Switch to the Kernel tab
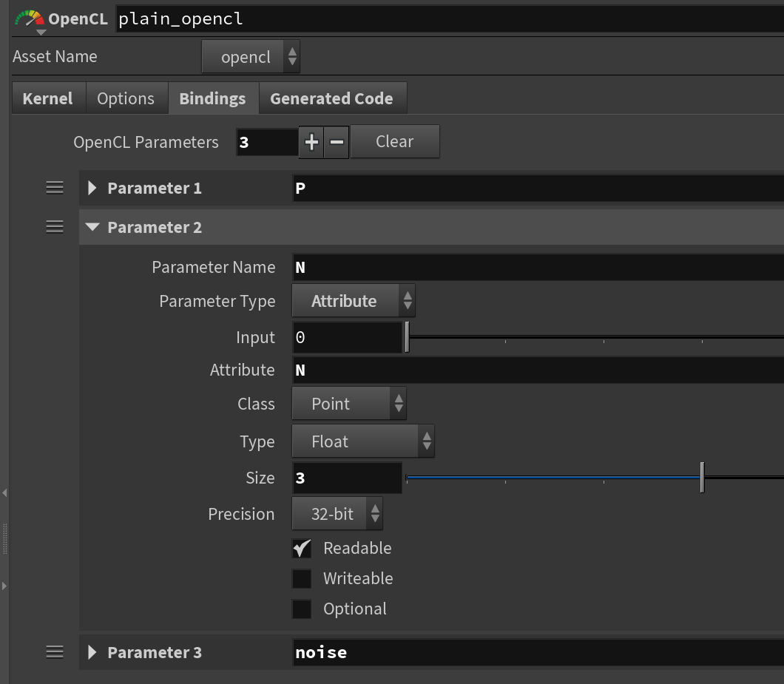The image size is (784, 684). pyautogui.click(x=48, y=98)
